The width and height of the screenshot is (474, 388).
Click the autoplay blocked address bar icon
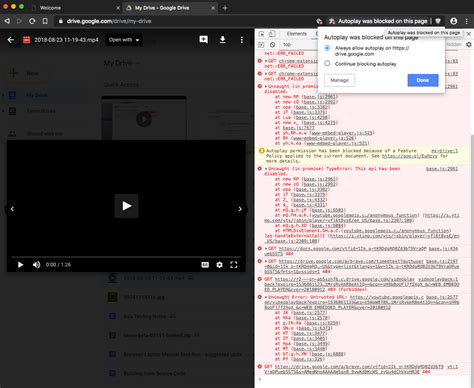coord(332,21)
